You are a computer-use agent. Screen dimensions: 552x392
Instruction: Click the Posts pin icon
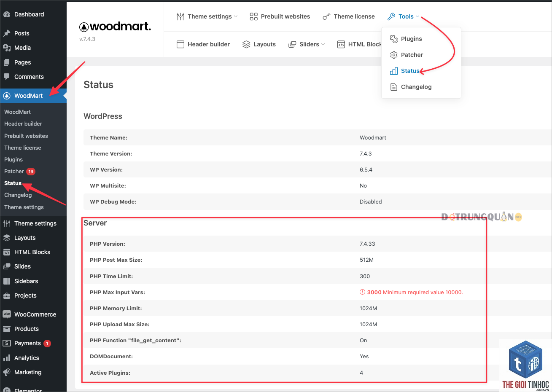tap(7, 33)
